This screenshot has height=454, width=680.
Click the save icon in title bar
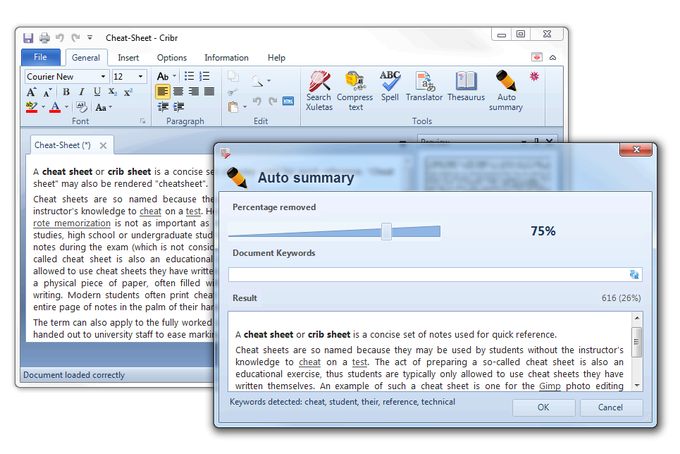click(28, 38)
